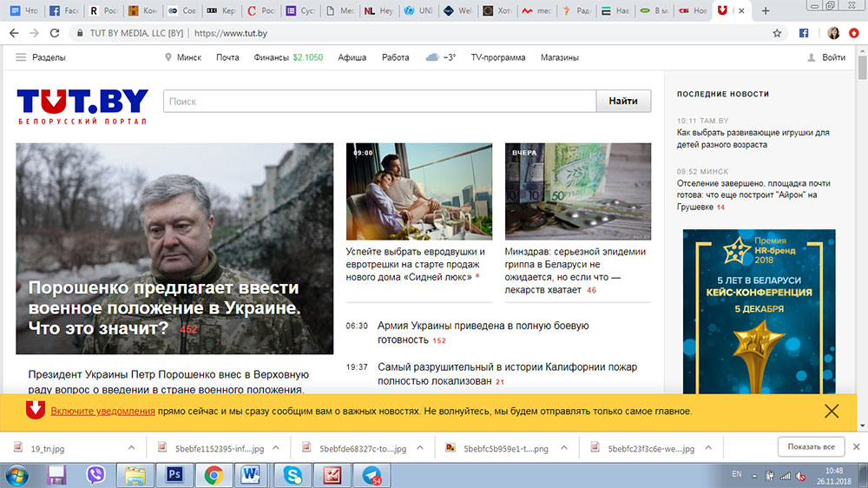
Task: Close the yellow notification banner
Action: [x=831, y=411]
